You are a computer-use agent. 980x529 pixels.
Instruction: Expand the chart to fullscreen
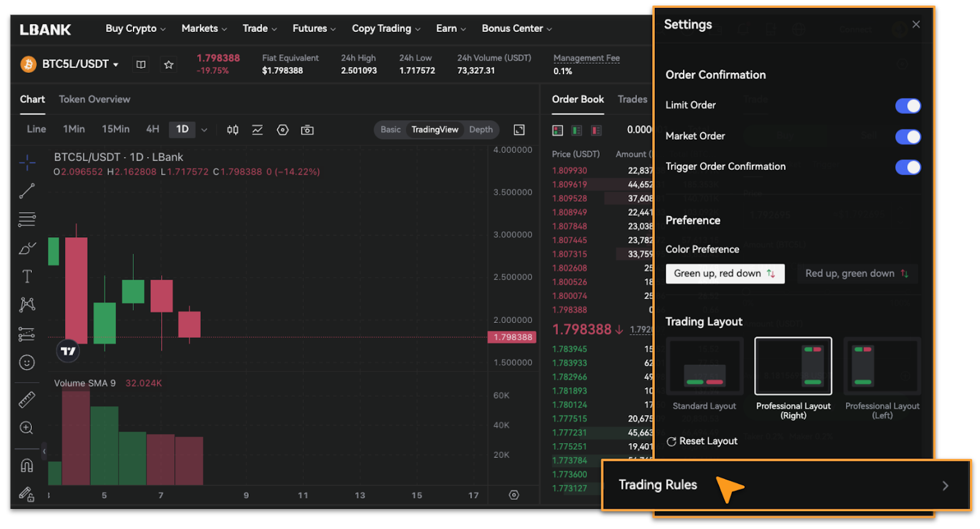point(519,130)
